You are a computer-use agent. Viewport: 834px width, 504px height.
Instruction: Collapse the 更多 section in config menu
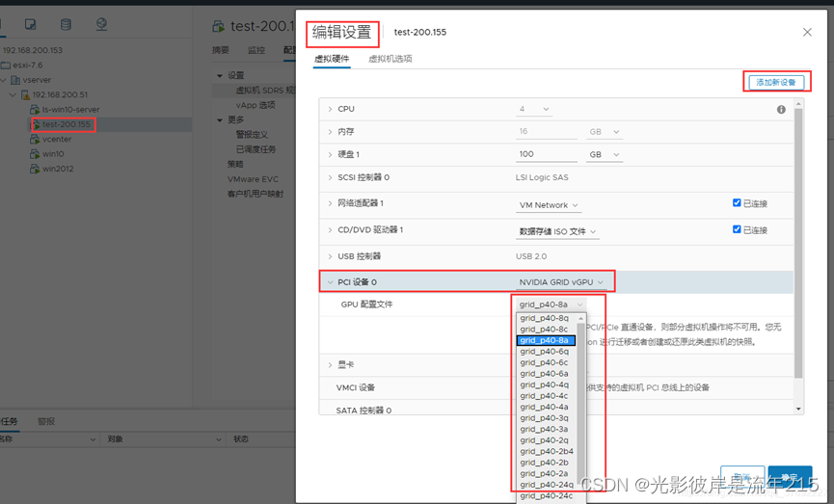coord(220,120)
